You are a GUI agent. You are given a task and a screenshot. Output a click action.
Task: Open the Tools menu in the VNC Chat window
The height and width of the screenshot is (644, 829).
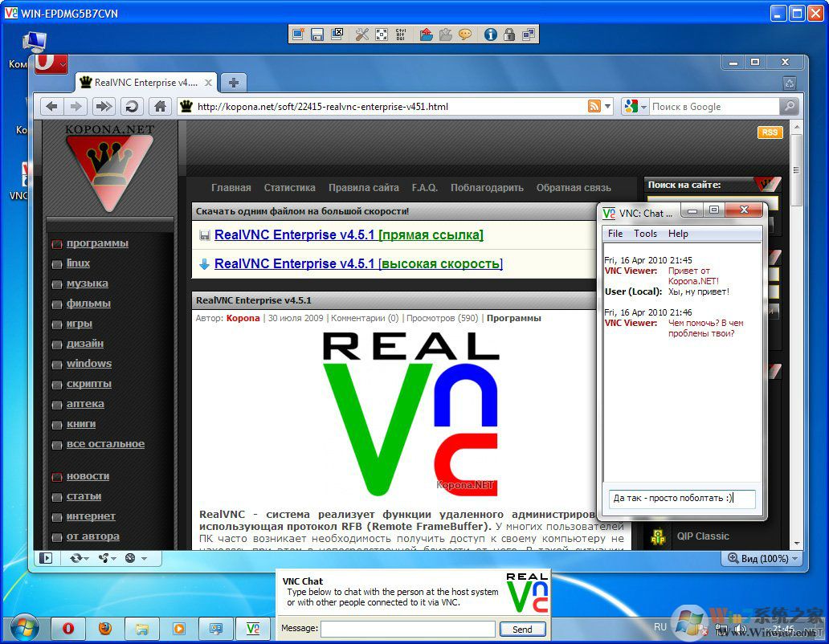pyautogui.click(x=646, y=233)
